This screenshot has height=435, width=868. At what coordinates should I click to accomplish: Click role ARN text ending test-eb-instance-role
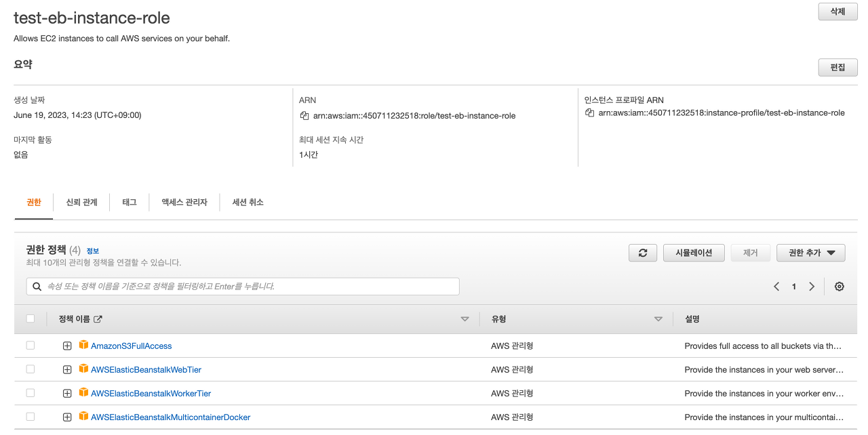[414, 116]
